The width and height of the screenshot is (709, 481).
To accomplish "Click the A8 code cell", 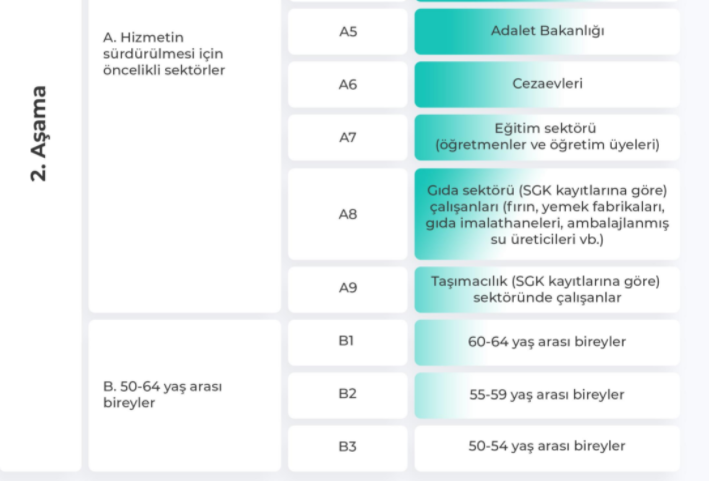I will click(347, 214).
